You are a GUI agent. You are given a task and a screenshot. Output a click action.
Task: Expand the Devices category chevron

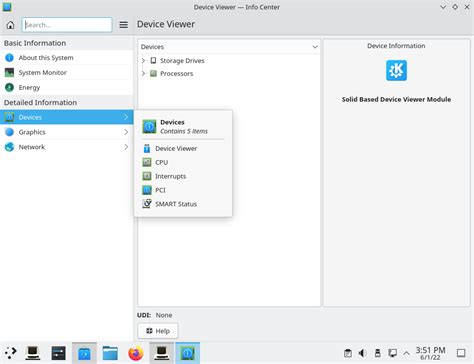126,117
